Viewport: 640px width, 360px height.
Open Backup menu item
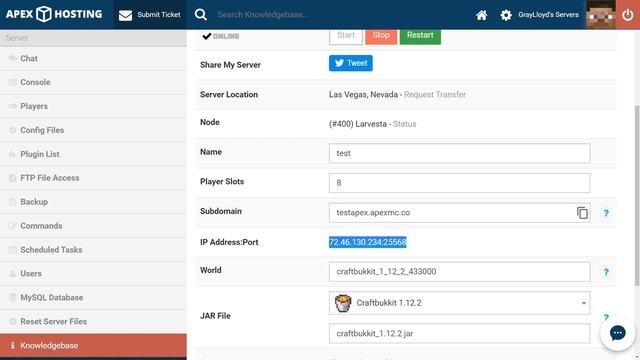click(93, 202)
